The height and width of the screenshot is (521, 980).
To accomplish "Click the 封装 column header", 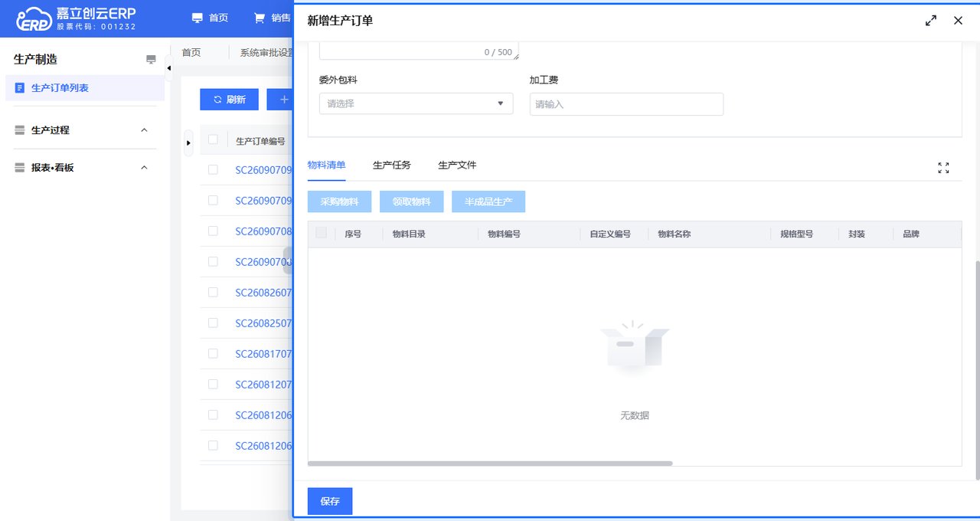I will click(x=857, y=234).
